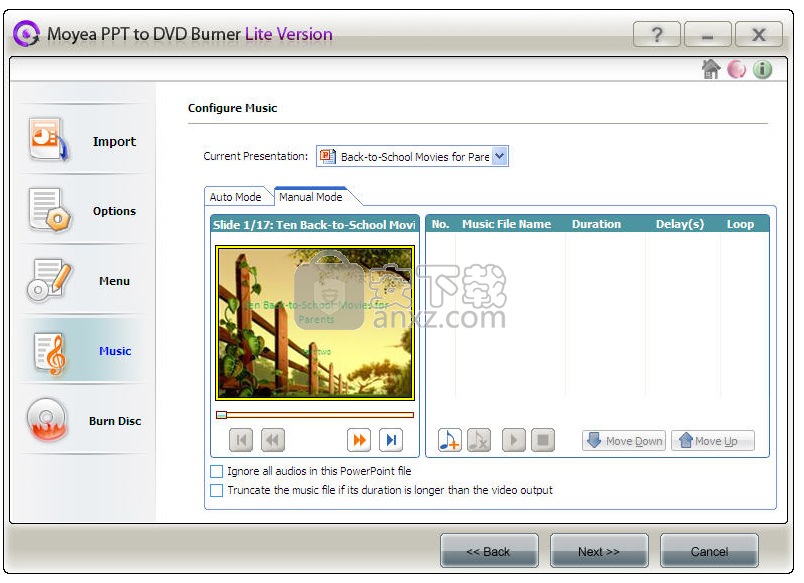
Task: Click the Loop column header
Action: point(740,224)
